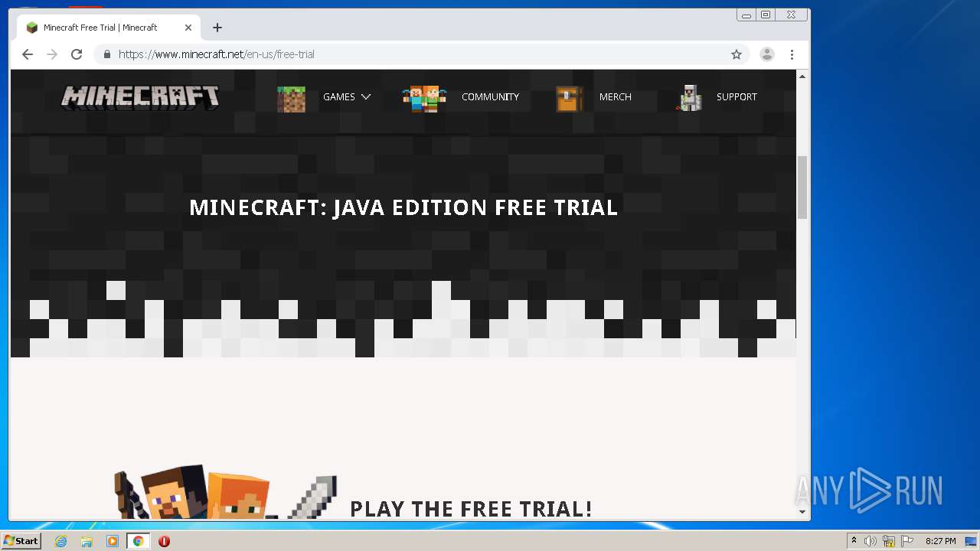Screen dimensions: 980x551
Task: Open the Games menu label
Action: coord(338,97)
